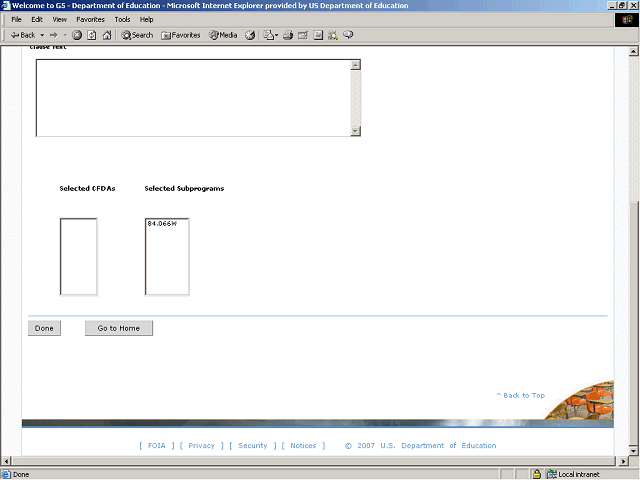This screenshot has width=640, height=480.
Task: Click the Windows flag logo throbber
Action: (x=627, y=20)
